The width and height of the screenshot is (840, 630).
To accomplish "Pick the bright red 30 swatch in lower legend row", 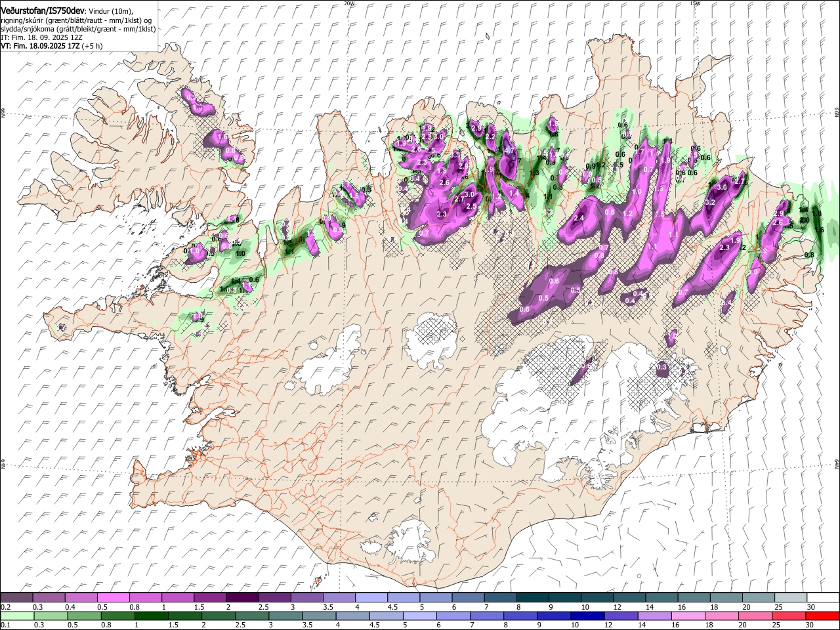I will [x=823, y=616].
